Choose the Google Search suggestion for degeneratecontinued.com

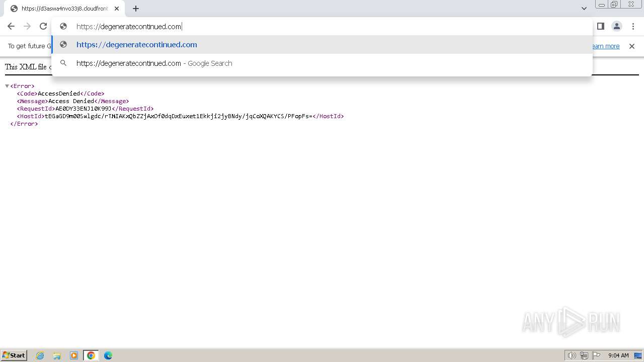tap(322, 63)
